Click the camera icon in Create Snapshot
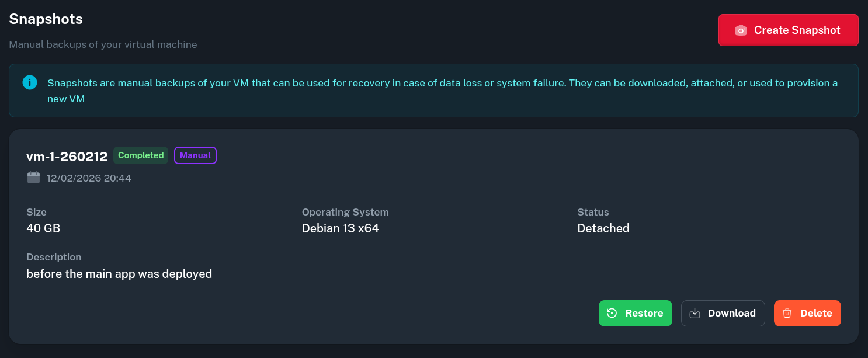 click(x=741, y=30)
